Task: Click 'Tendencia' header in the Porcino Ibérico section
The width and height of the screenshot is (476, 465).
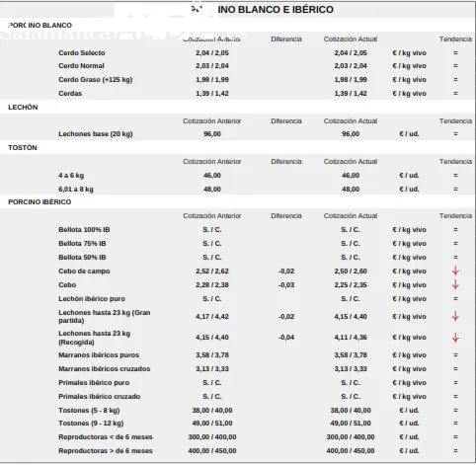Action: 455,216
